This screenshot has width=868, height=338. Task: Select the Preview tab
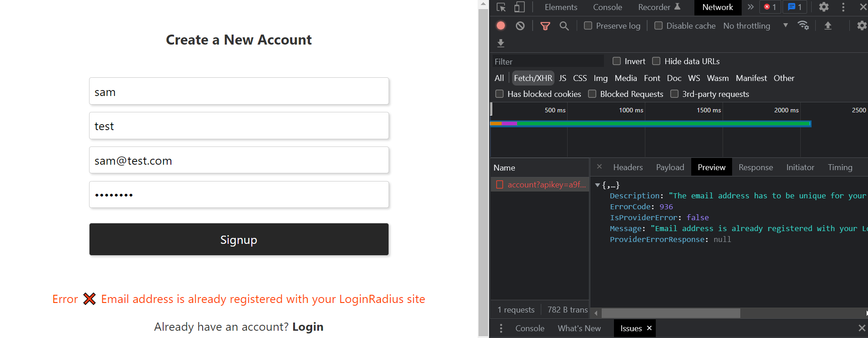pos(711,167)
